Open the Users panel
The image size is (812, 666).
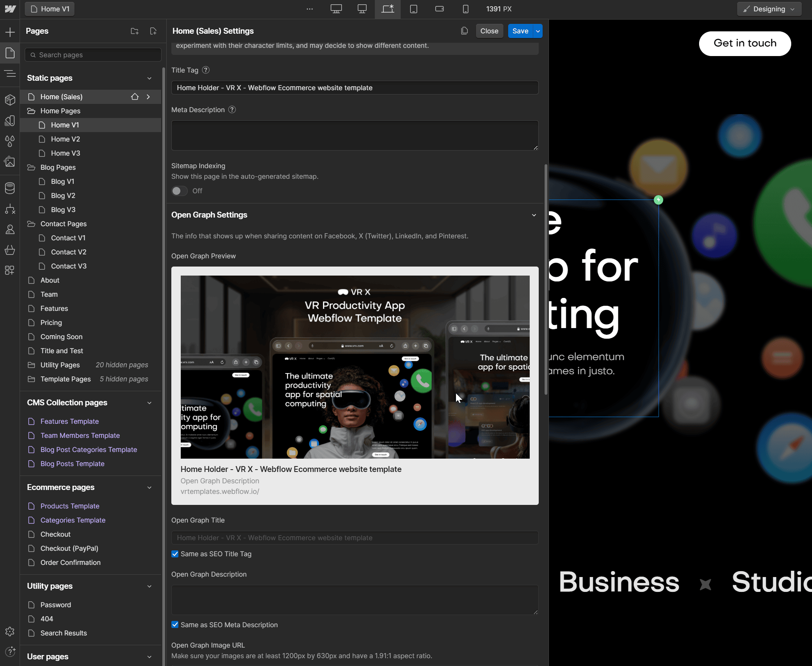point(10,229)
